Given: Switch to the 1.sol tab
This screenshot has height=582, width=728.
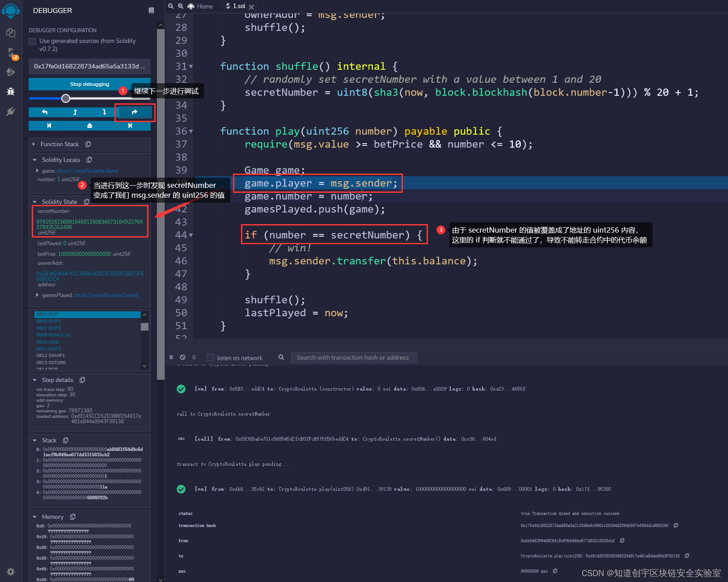Looking at the screenshot, I should [x=236, y=6].
